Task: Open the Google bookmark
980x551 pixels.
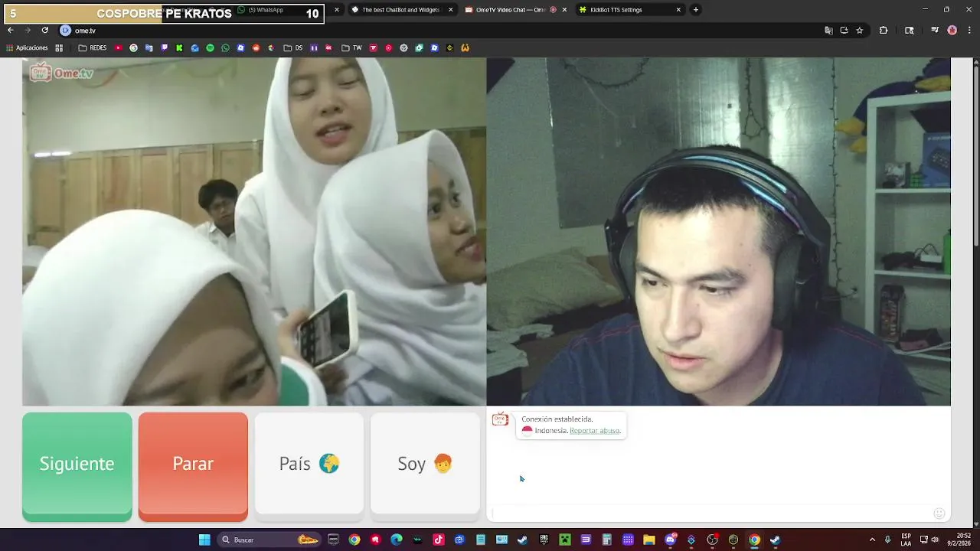Action: (x=134, y=48)
